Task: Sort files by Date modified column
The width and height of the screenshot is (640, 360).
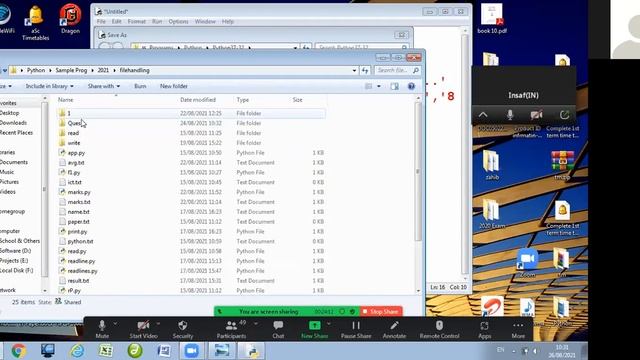Action: pos(198,100)
